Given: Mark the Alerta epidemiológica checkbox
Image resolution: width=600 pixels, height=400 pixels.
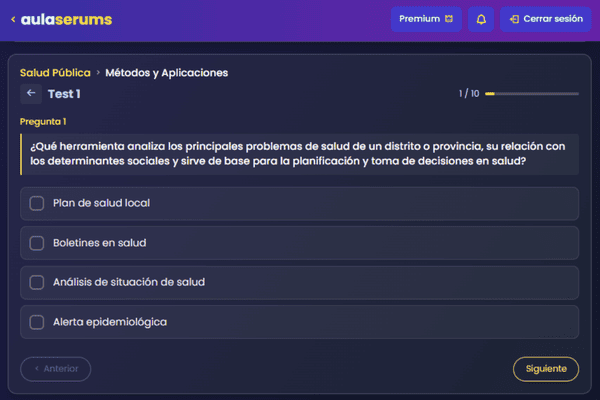Looking at the screenshot, I should pos(37,322).
